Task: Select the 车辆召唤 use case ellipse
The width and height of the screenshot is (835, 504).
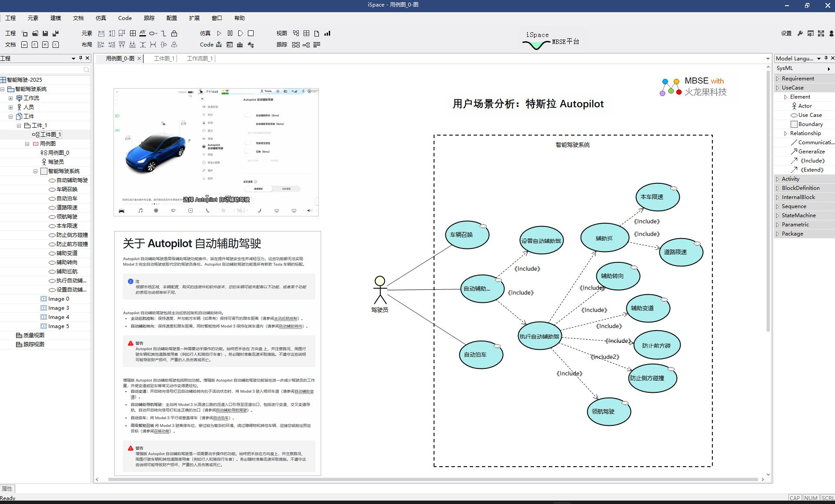Action: click(468, 235)
